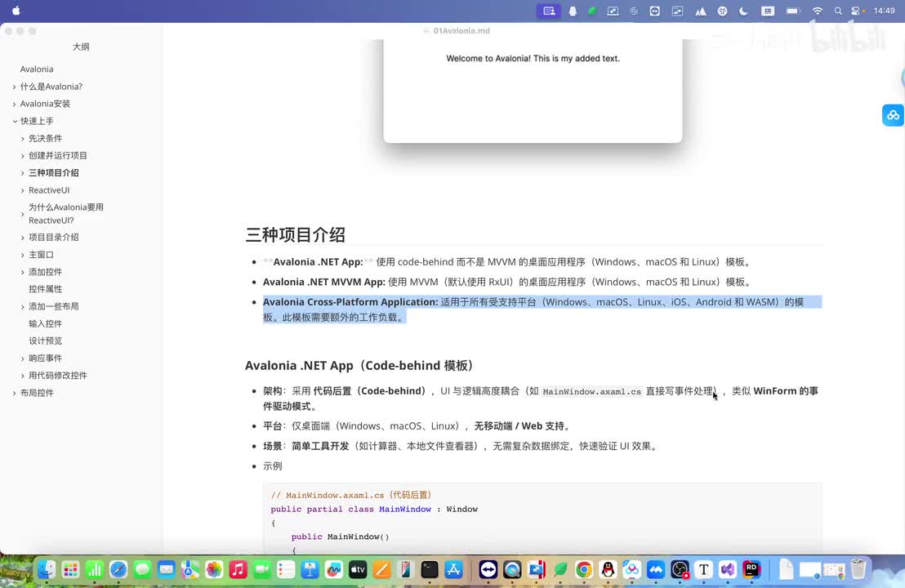Expand 先决条件 outline item
905x588 pixels.
23,139
